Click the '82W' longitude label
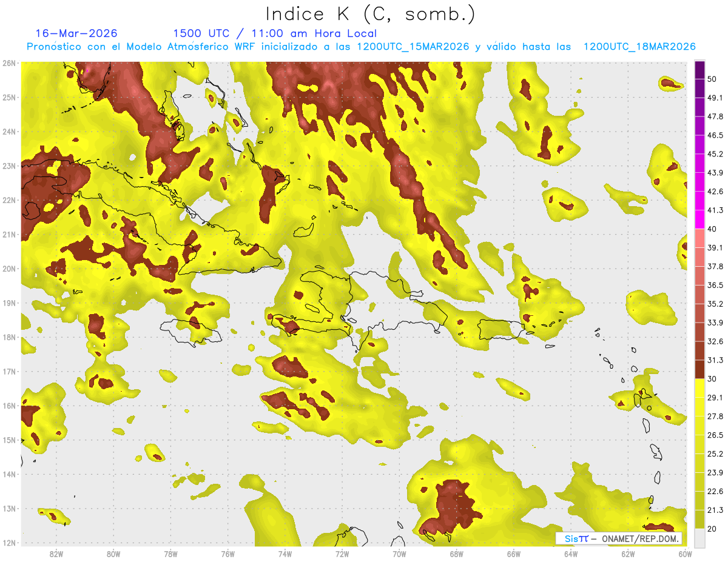 coord(56,554)
